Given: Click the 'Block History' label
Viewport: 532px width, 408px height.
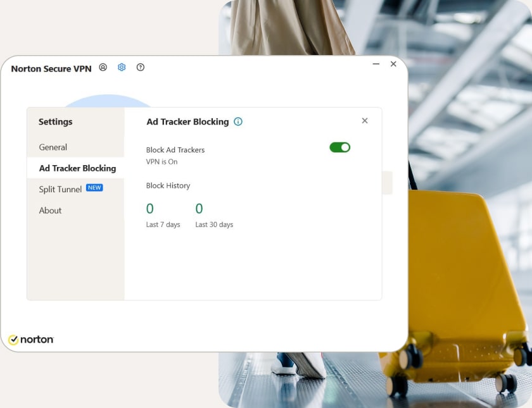Looking at the screenshot, I should click(168, 186).
